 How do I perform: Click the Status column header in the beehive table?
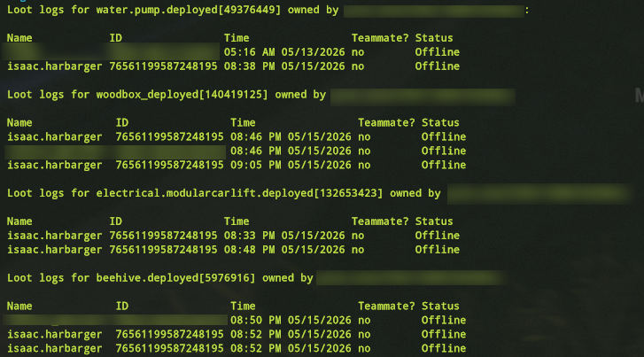(x=440, y=306)
